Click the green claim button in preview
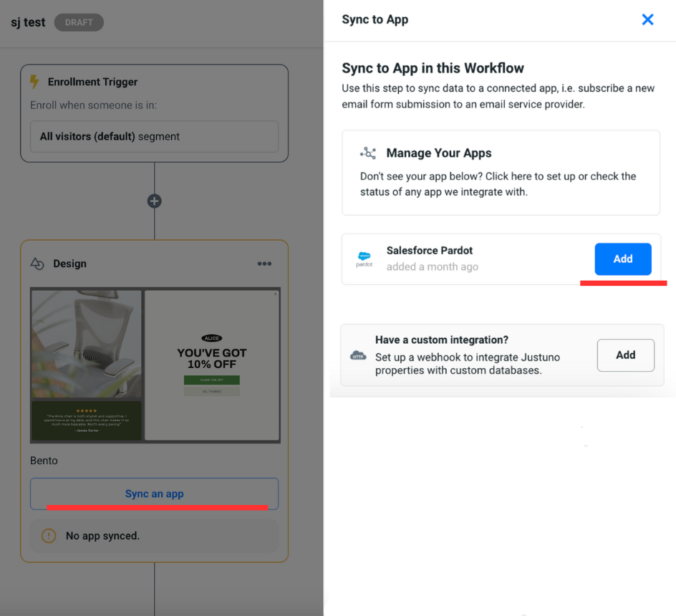676x616 pixels. click(x=211, y=380)
